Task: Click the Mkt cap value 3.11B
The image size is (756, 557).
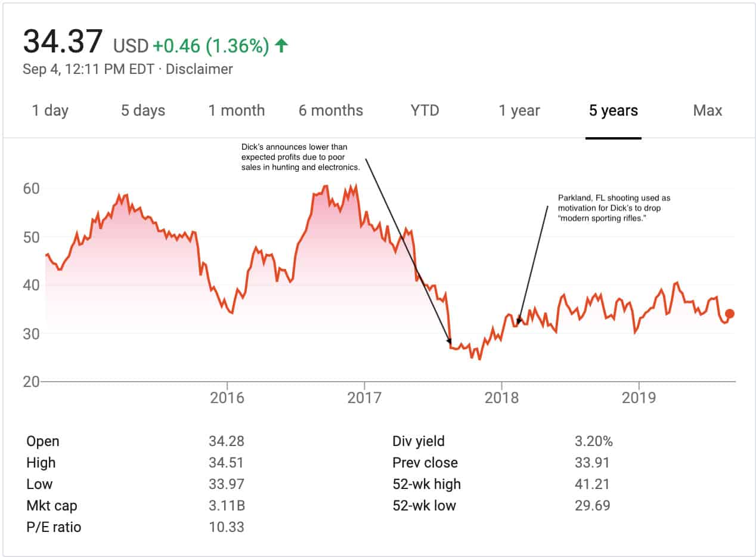Action: 227,506
